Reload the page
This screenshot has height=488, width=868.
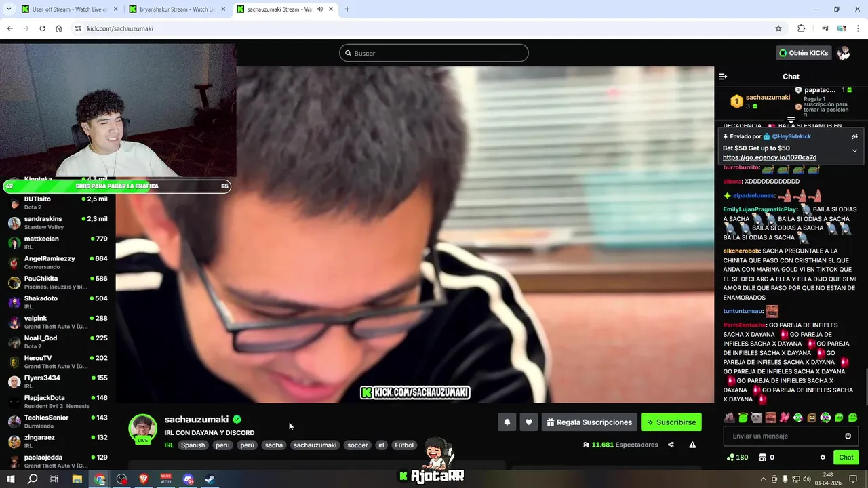coord(42,28)
